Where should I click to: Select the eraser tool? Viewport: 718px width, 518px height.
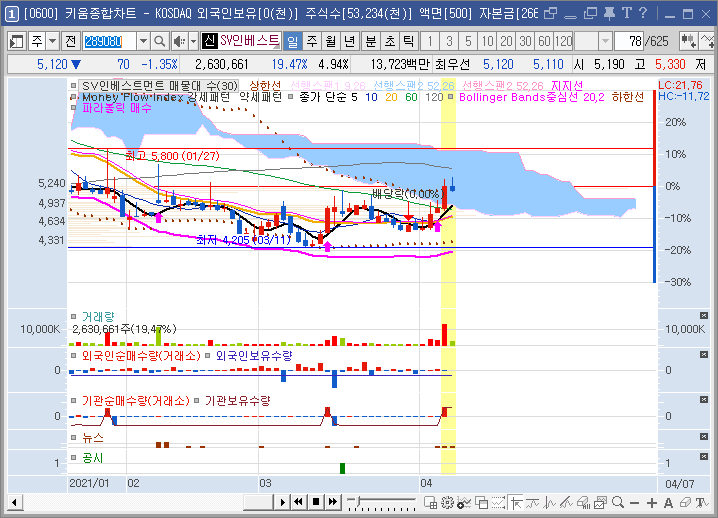coord(685,502)
